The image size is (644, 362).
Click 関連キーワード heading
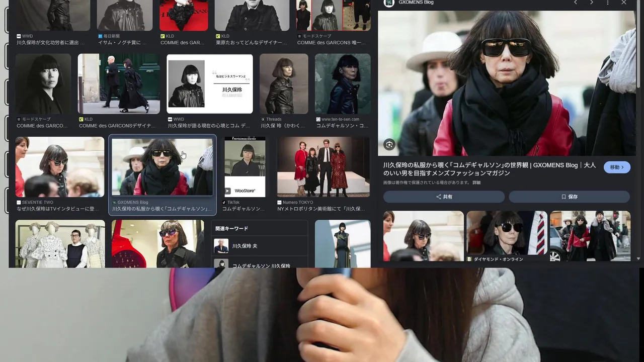coord(231,228)
